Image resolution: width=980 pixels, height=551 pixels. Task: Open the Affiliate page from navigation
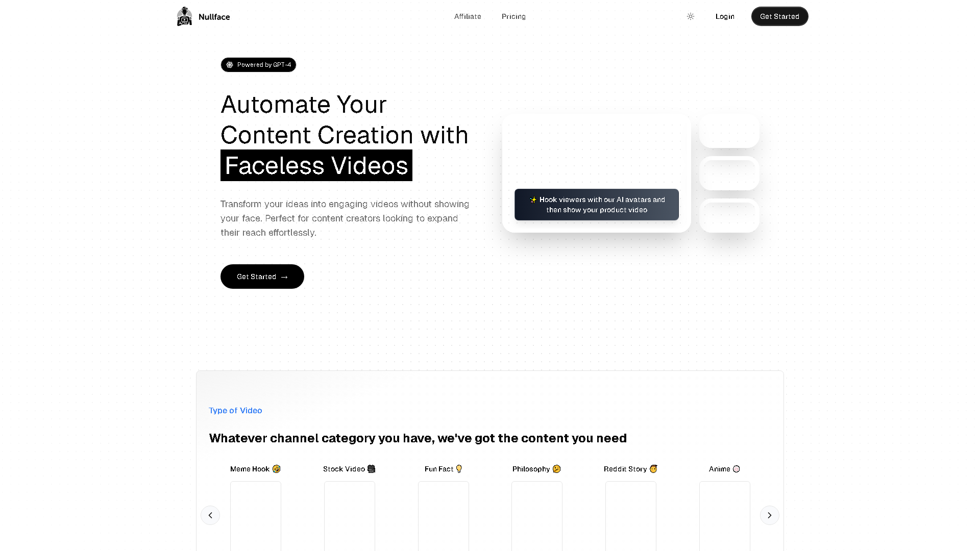point(467,16)
